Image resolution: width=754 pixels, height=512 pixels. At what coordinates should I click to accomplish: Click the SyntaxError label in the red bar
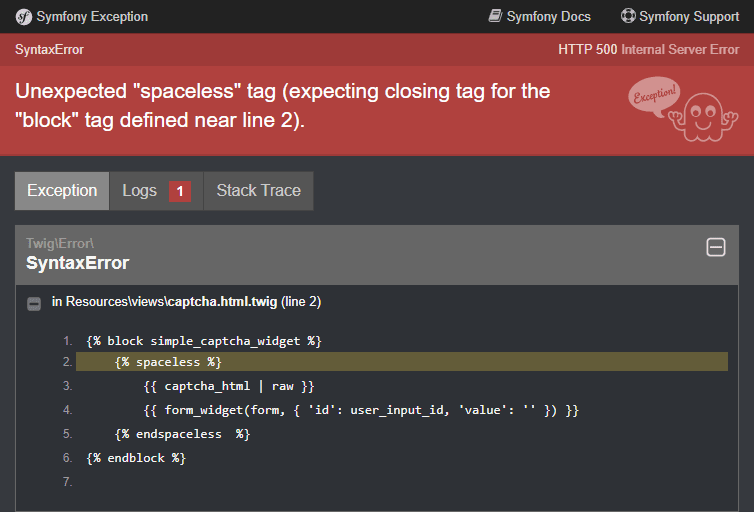point(49,50)
